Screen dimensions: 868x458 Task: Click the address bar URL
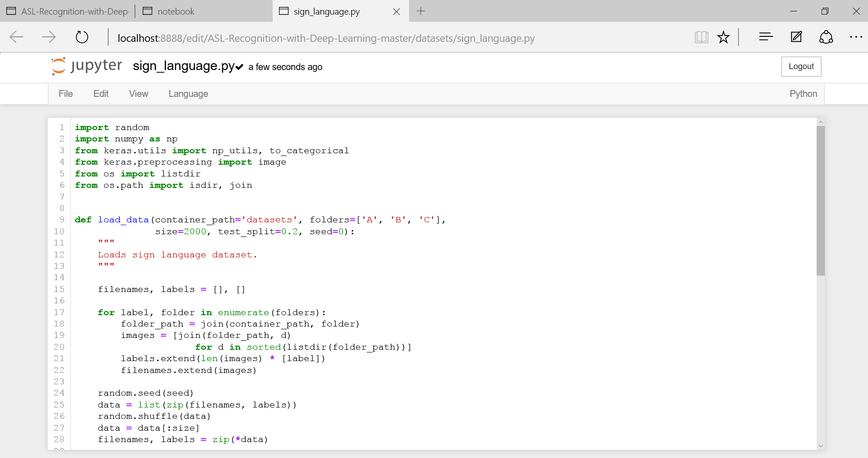point(325,38)
